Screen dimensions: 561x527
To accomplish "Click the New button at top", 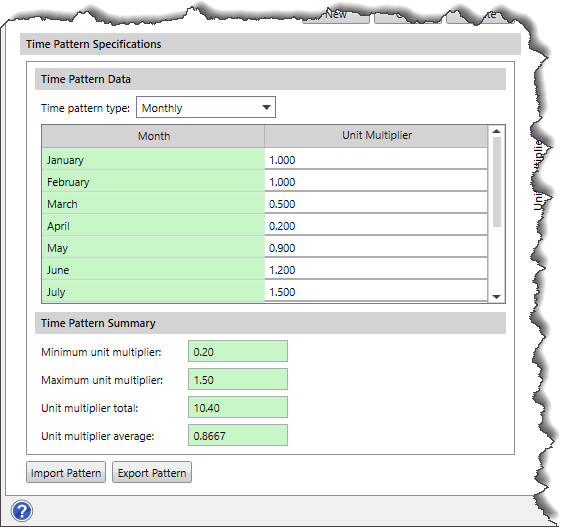I will coord(336,15).
